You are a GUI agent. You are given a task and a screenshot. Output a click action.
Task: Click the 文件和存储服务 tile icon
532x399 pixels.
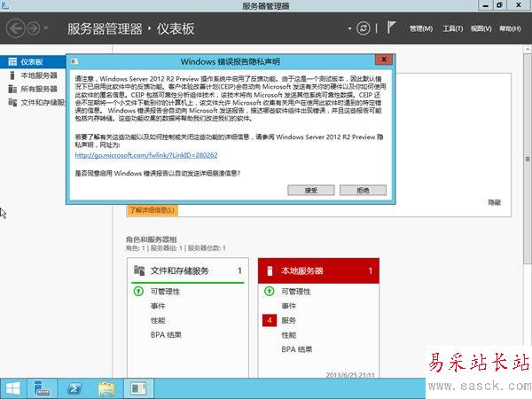click(139, 270)
